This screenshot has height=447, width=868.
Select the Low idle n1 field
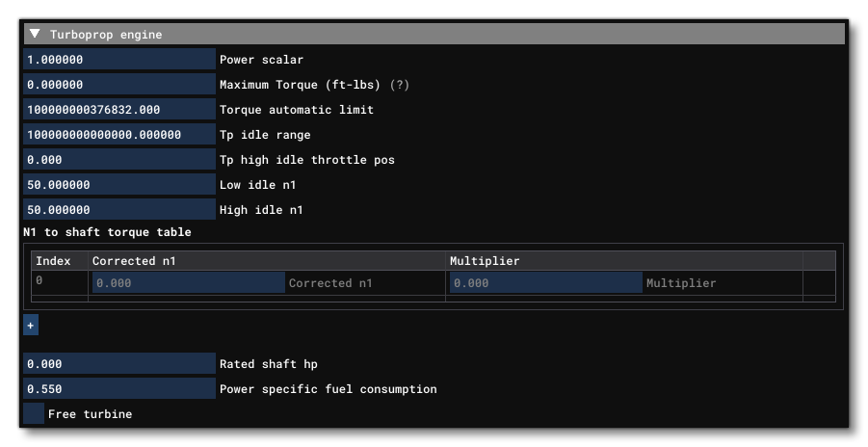[x=119, y=185]
